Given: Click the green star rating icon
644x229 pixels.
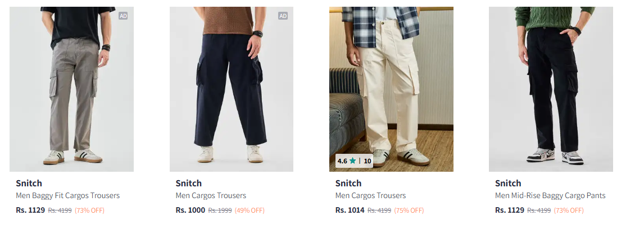Looking at the screenshot, I should point(352,161).
